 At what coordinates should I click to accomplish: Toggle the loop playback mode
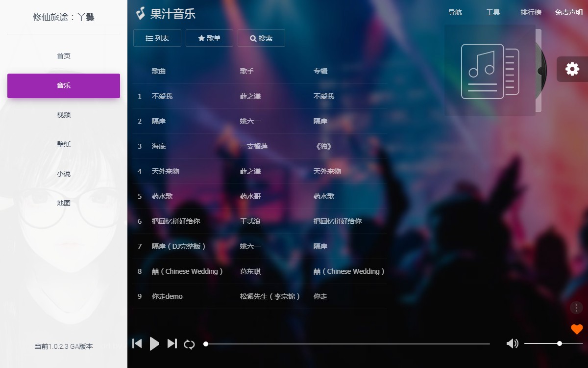[x=189, y=344]
